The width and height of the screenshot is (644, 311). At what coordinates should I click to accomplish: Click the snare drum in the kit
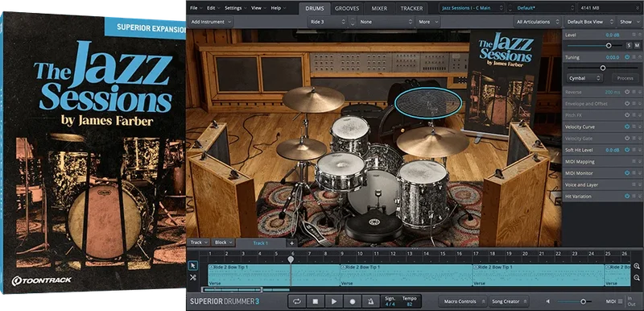click(x=341, y=171)
